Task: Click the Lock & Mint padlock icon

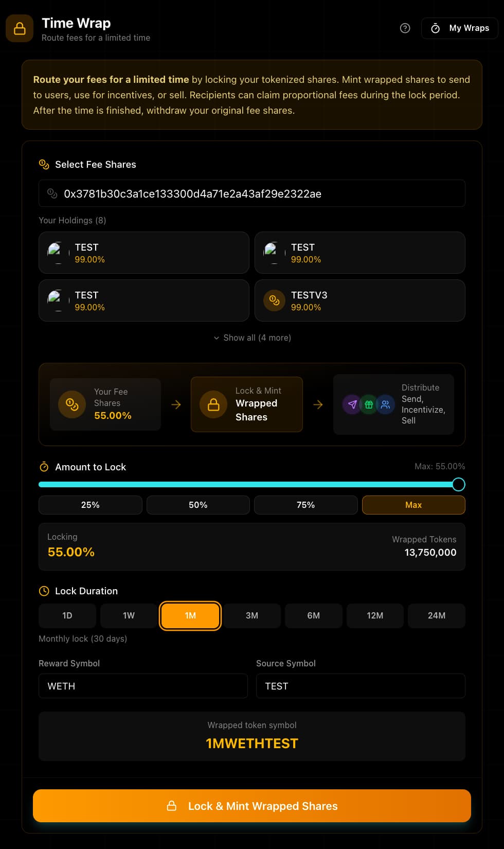Action: click(213, 404)
